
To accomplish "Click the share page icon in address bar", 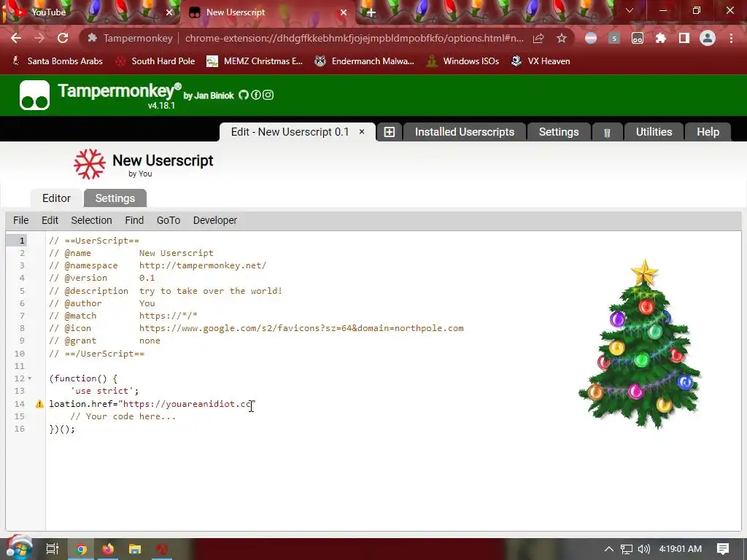I will [x=538, y=38].
